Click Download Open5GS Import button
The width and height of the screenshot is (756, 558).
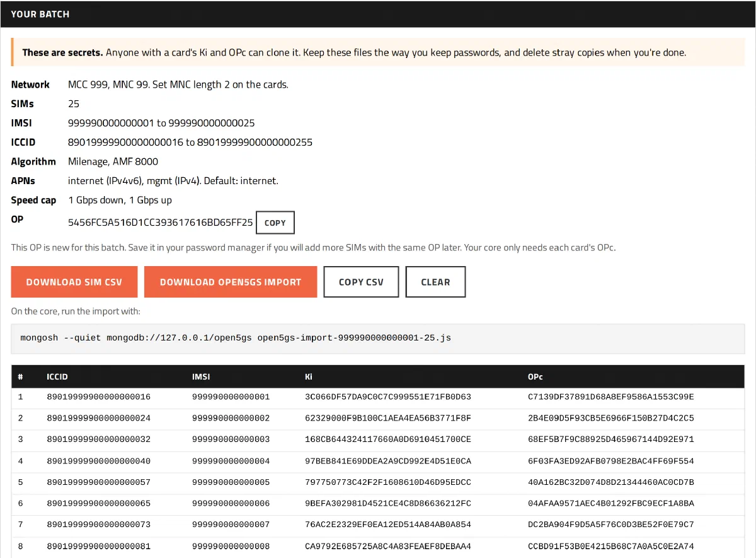point(231,282)
